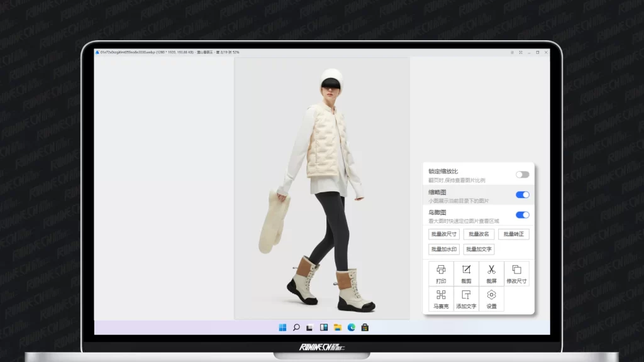Viewport: 644px width, 362px height.
Task: Click the Print (打印) icon
Action: 441,273
